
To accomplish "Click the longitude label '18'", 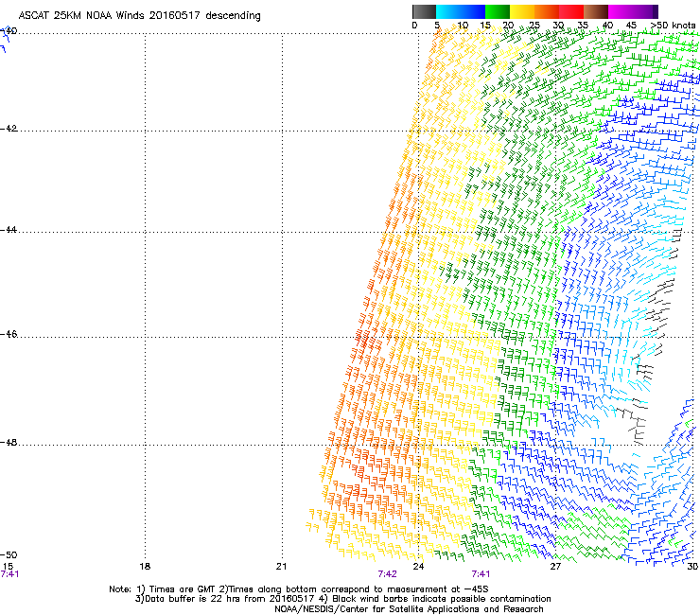I will [x=145, y=567].
